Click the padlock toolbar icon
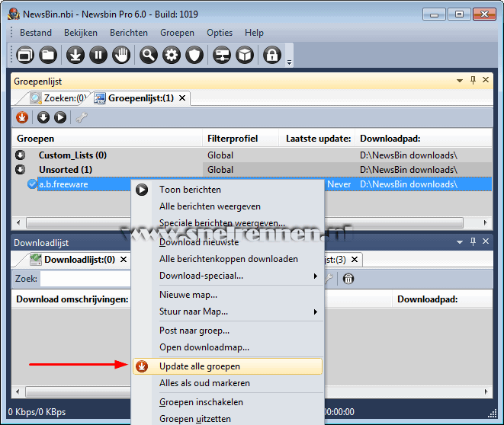Image resolution: width=504 pixels, height=425 pixels. click(272, 55)
